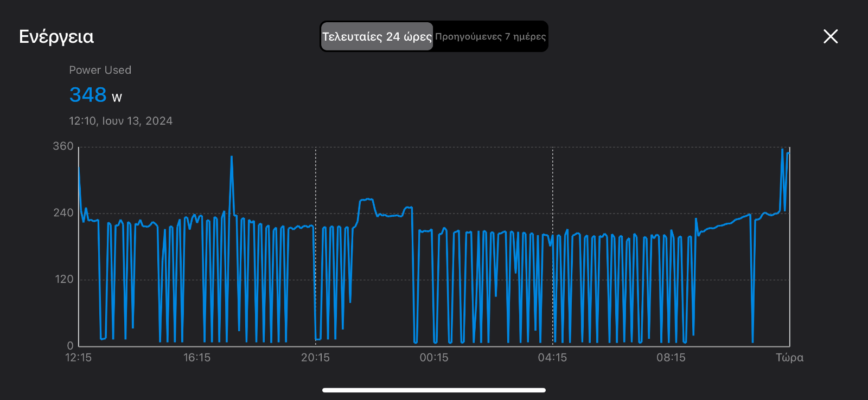The height and width of the screenshot is (400, 868).
Task: Tap the home indicator bar
Action: (x=434, y=390)
